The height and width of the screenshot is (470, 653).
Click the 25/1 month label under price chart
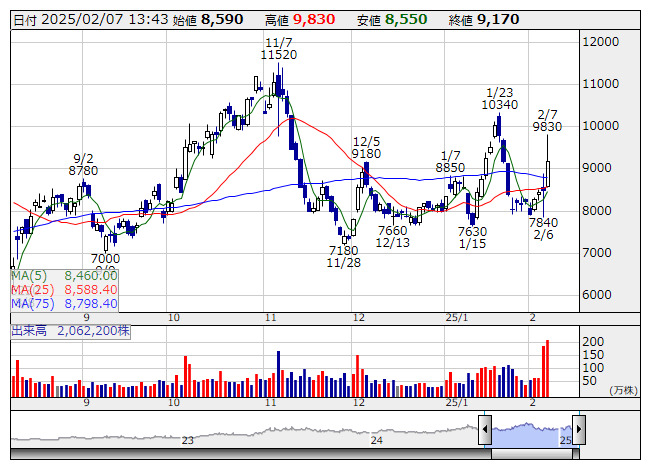coord(456,318)
